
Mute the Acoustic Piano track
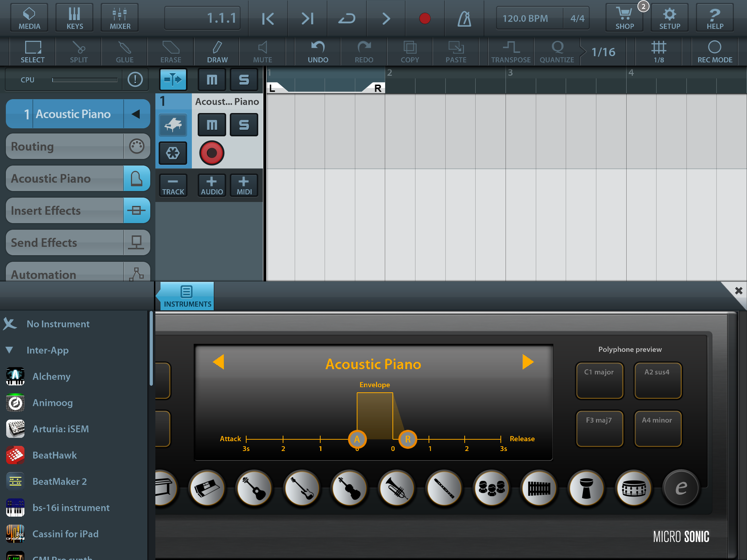pyautogui.click(x=212, y=125)
